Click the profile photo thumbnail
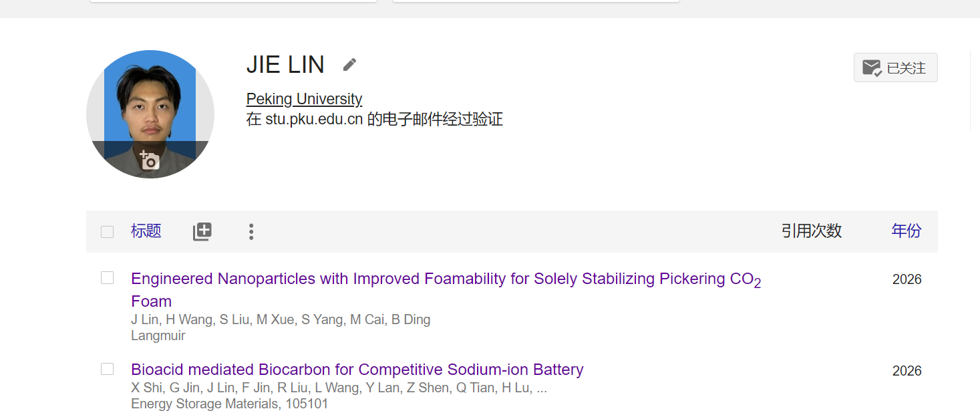Screen dimensions: 980x413 (x=150, y=114)
